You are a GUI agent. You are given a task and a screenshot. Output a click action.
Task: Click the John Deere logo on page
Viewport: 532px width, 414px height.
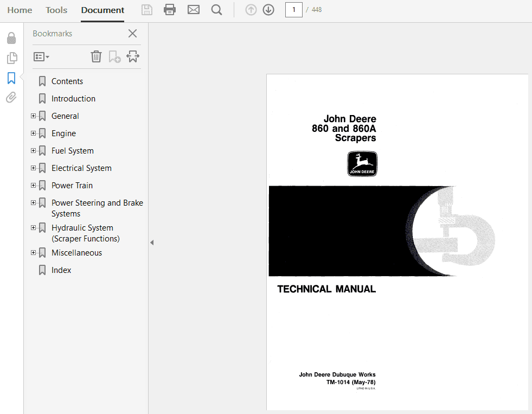click(362, 163)
